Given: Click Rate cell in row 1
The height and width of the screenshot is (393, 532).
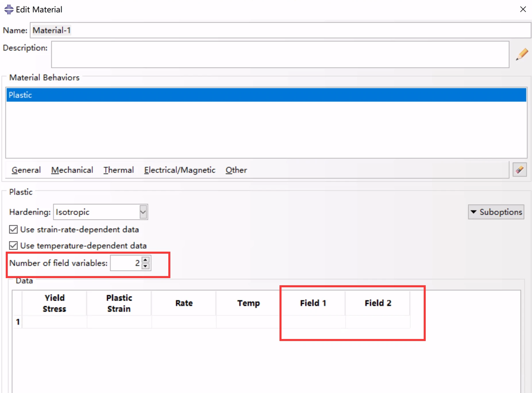Looking at the screenshot, I should pos(184,322).
